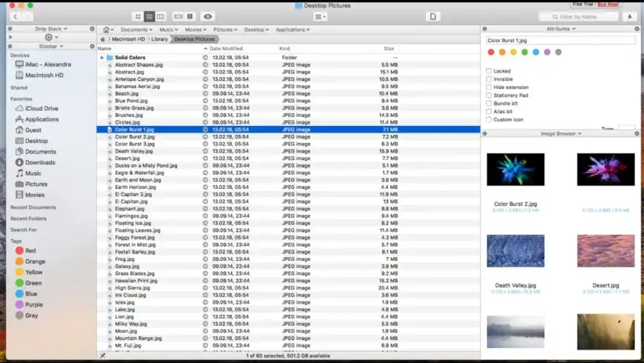This screenshot has height=363, width=644.
Task: Check the Locked checkbox
Action: coord(489,71)
